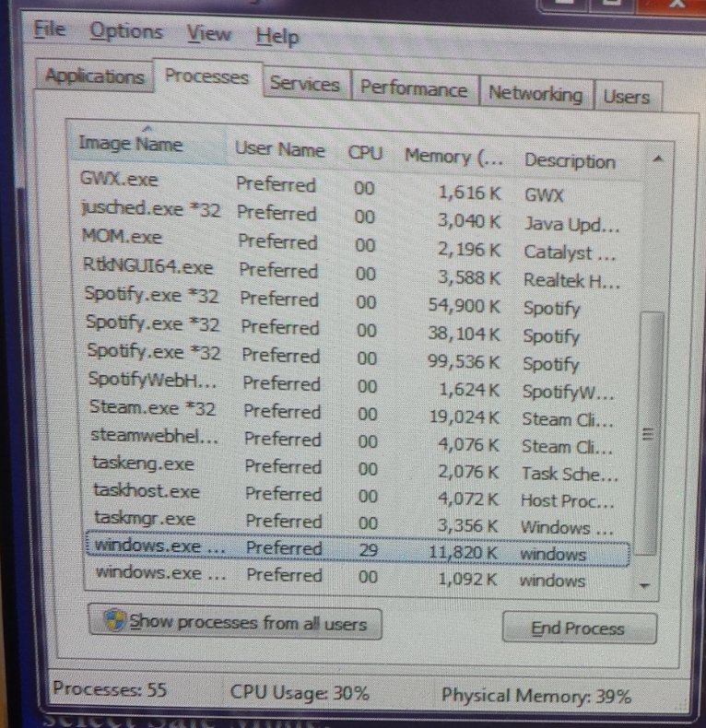This screenshot has width=706, height=728.
Task: Click the Host Proc... description cell
Action: [x=568, y=500]
